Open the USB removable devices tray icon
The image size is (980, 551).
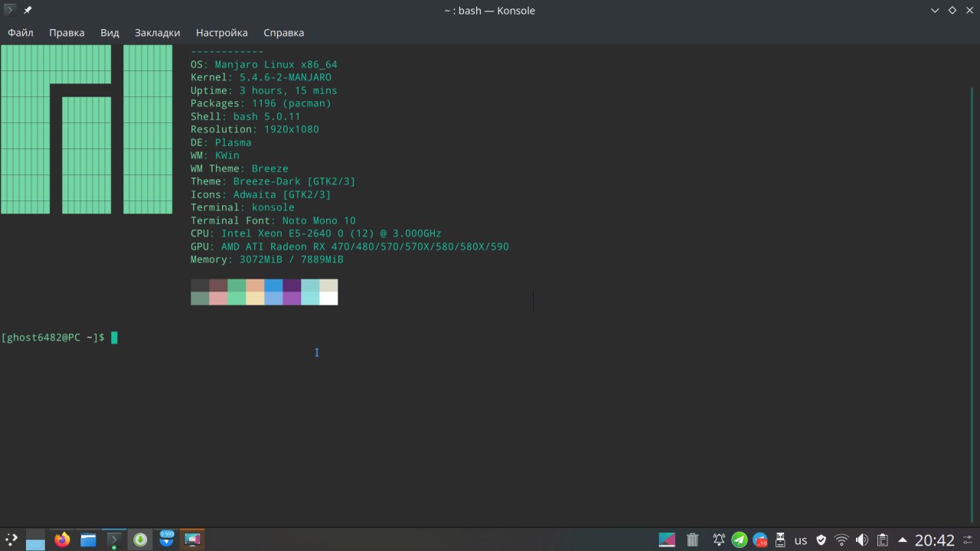point(780,540)
